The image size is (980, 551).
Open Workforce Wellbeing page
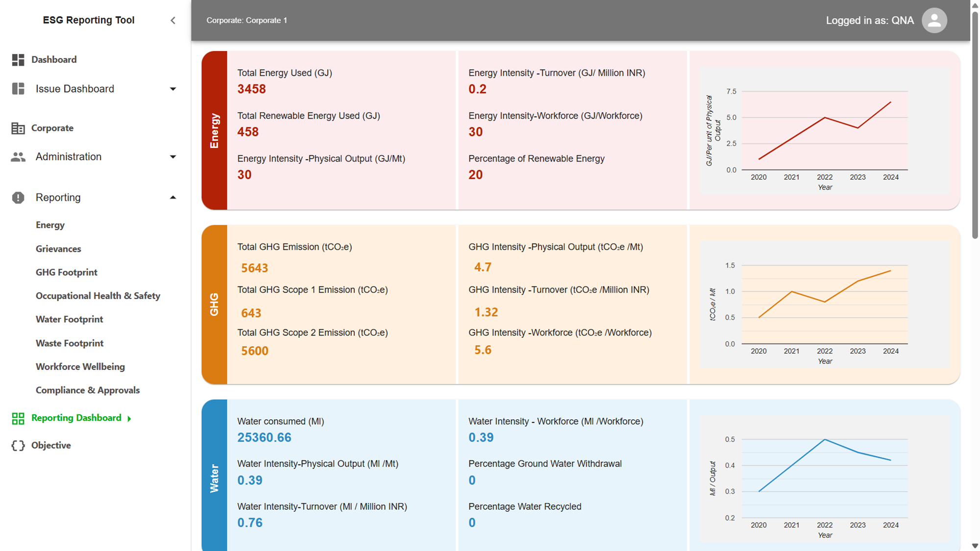[x=80, y=367]
